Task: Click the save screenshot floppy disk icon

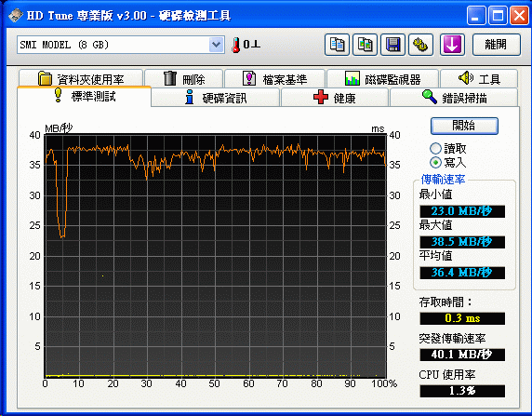Action: tap(392, 45)
